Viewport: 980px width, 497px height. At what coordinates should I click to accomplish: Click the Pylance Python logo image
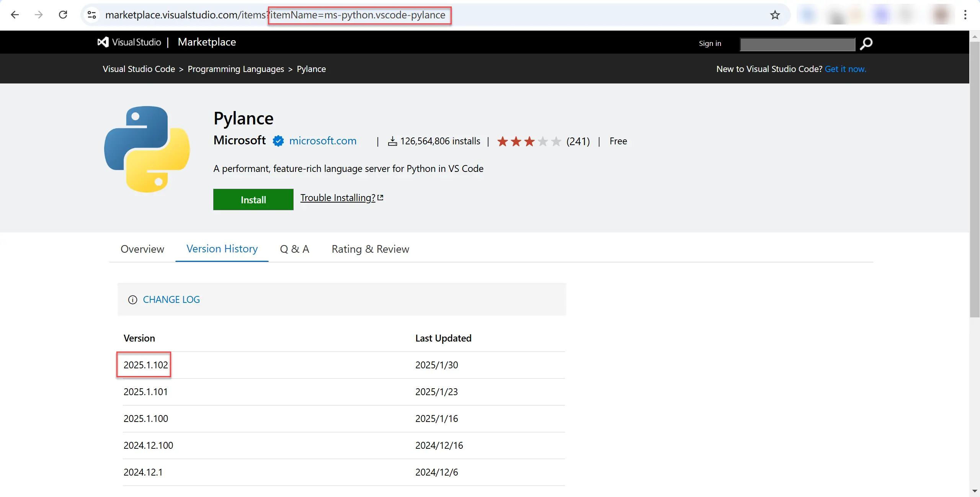[147, 149]
